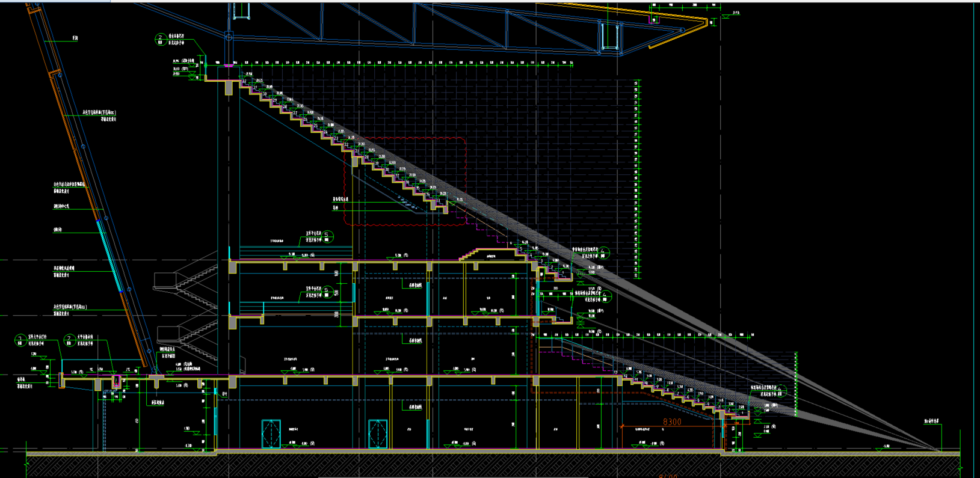Select seating row number 32 at stand top
The image size is (980, 478).
244,81
